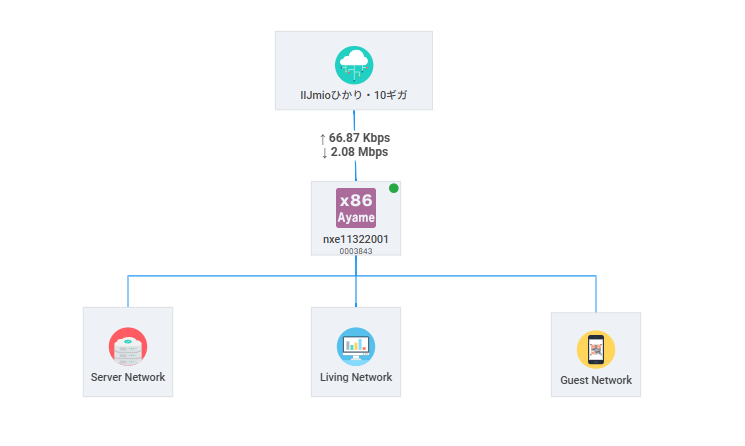Open the blue Living Network monitor icon
This screenshot has width=745, height=446.
point(355,347)
